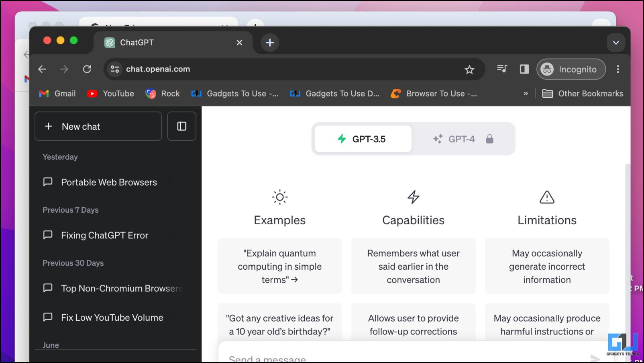This screenshot has height=363, width=644.
Task: Click the Examples heading
Action: pos(280,220)
